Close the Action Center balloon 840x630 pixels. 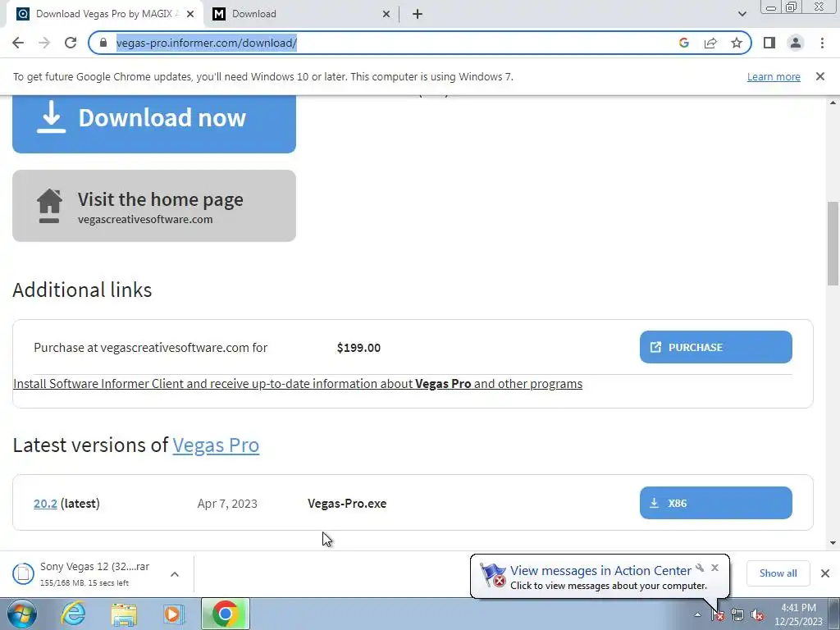pyautogui.click(x=714, y=568)
